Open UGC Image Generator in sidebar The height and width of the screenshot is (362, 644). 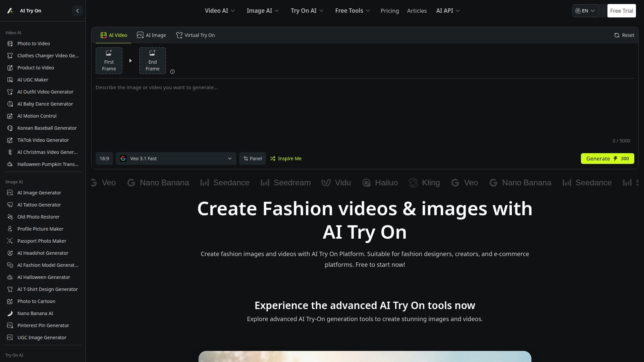[x=43, y=338]
